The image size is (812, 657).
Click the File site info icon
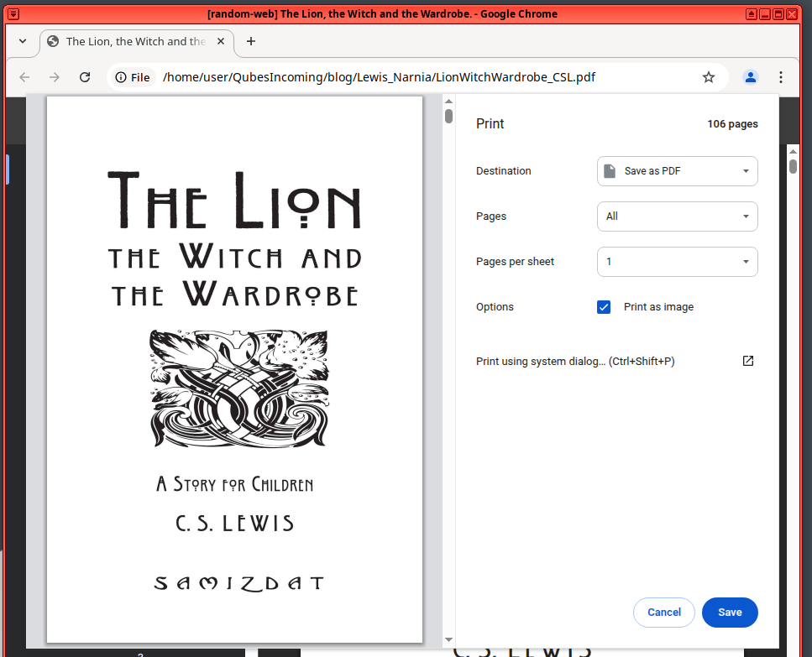point(133,77)
